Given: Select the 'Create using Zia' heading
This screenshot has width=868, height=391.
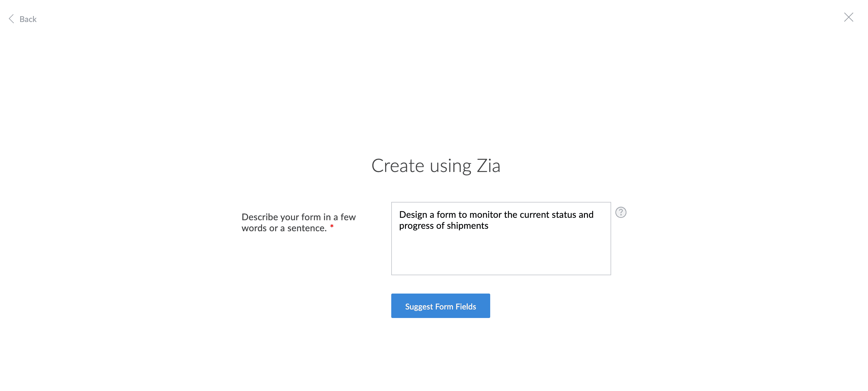Looking at the screenshot, I should 436,166.
